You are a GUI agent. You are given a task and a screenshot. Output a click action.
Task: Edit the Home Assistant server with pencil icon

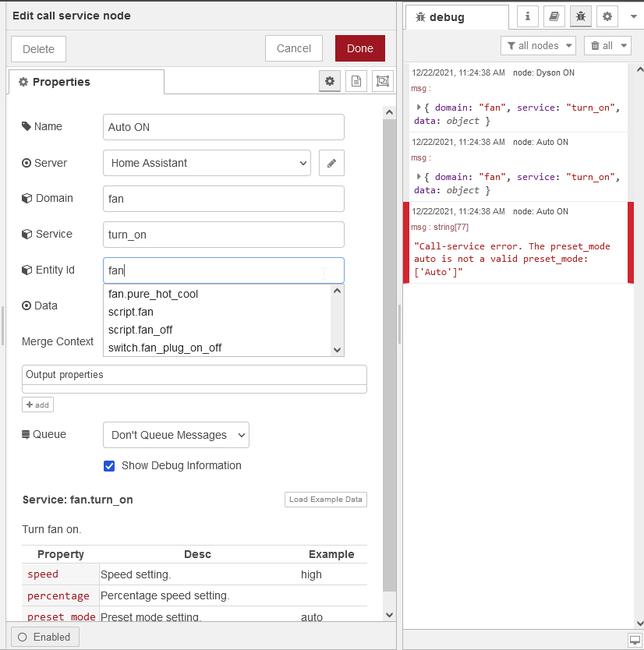pyautogui.click(x=331, y=163)
